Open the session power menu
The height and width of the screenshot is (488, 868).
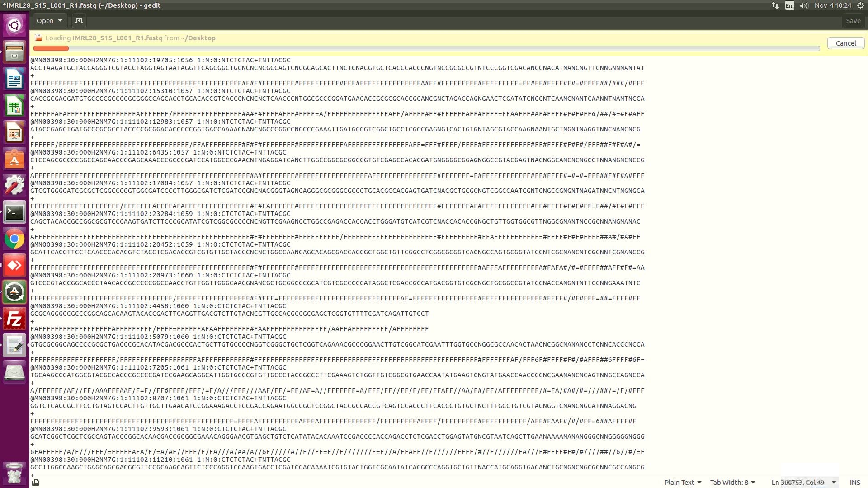point(860,5)
